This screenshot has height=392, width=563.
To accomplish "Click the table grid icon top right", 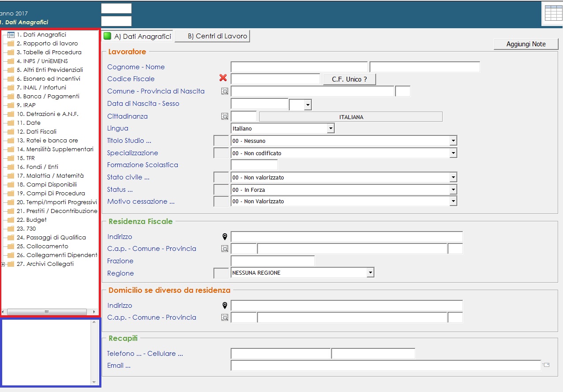I will 553,13.
